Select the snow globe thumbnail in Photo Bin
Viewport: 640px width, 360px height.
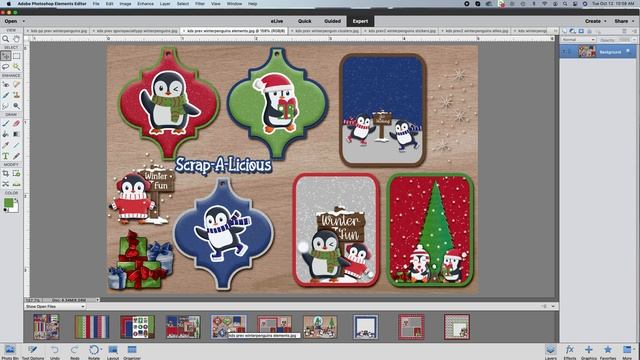coord(320,327)
